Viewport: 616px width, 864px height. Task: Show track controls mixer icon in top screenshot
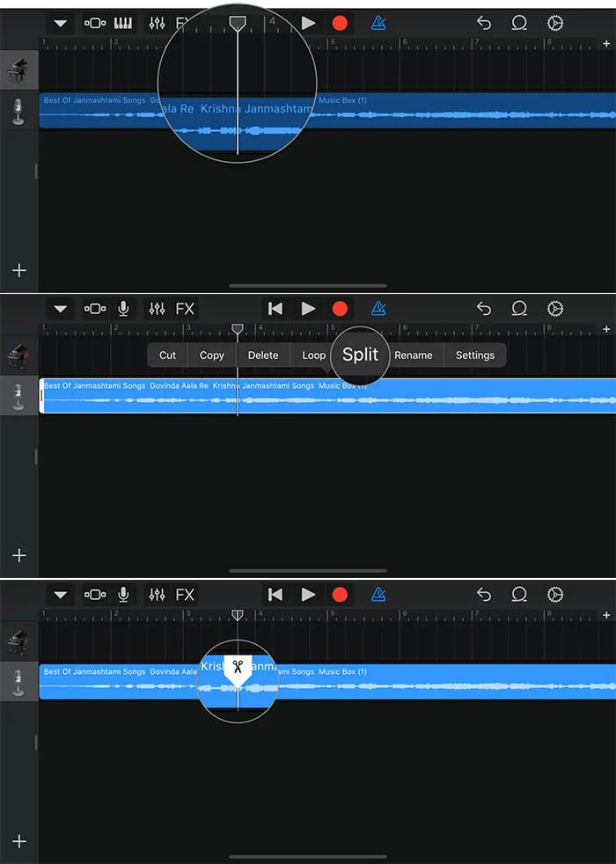(x=157, y=23)
